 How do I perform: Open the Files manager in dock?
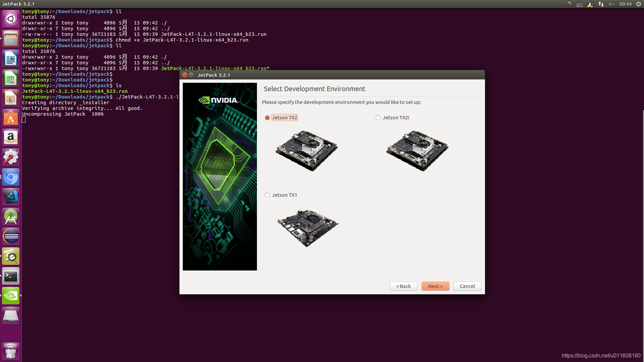[11, 39]
